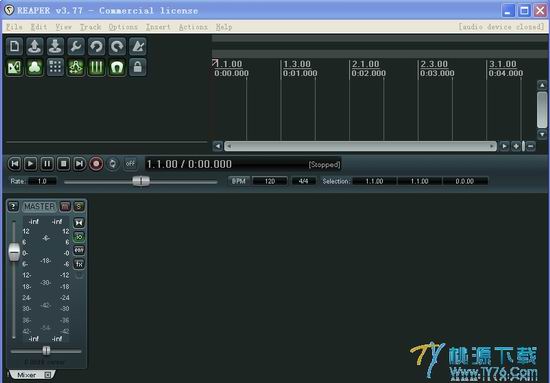The image size is (550, 383).
Task: Click the Record button
Action: pos(96,164)
